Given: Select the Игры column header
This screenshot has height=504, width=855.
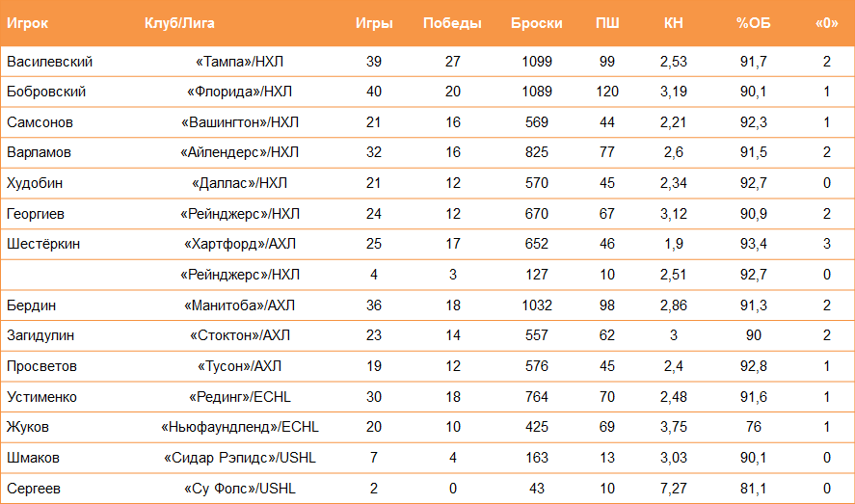Looking at the screenshot, I should pos(374,23).
